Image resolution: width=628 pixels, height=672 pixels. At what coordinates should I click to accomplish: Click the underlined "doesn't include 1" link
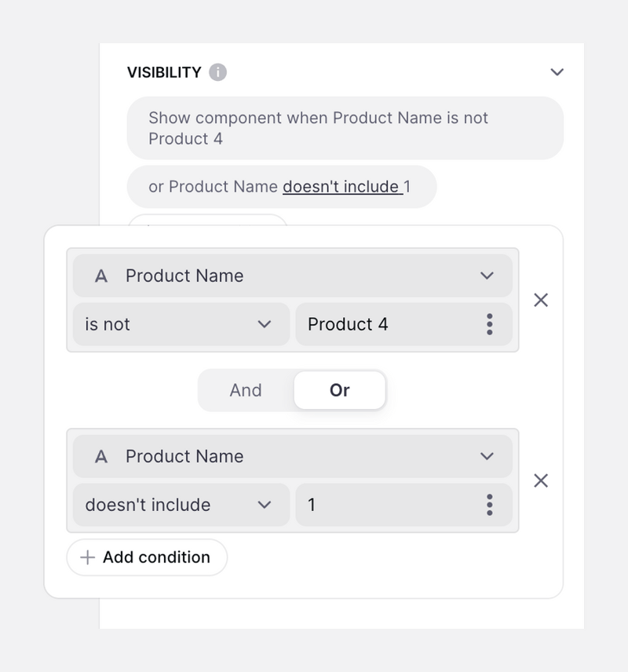(x=343, y=187)
